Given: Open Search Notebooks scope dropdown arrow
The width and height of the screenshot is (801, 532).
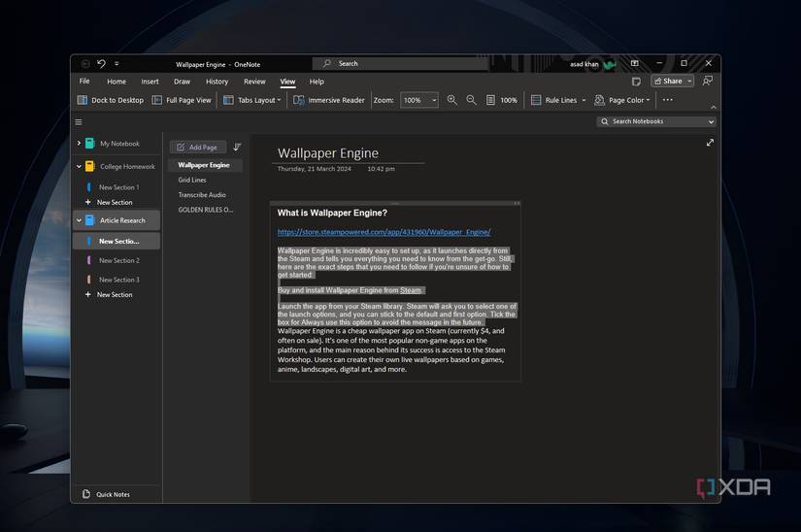Looking at the screenshot, I should click(x=711, y=121).
